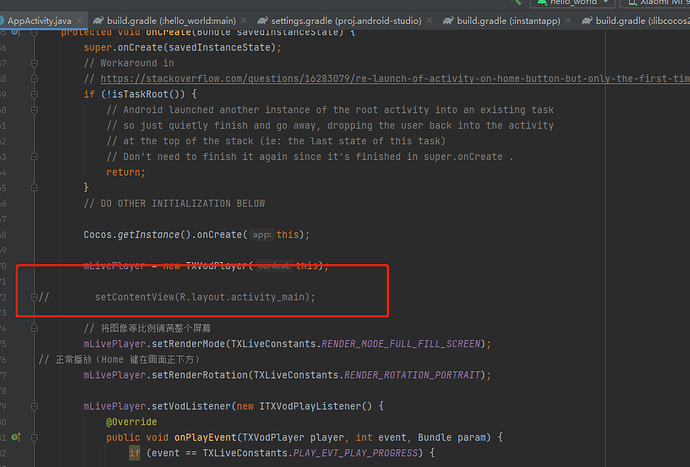Click the onPlayEvent override gutter icon
The width and height of the screenshot is (690, 467).
coord(16,437)
